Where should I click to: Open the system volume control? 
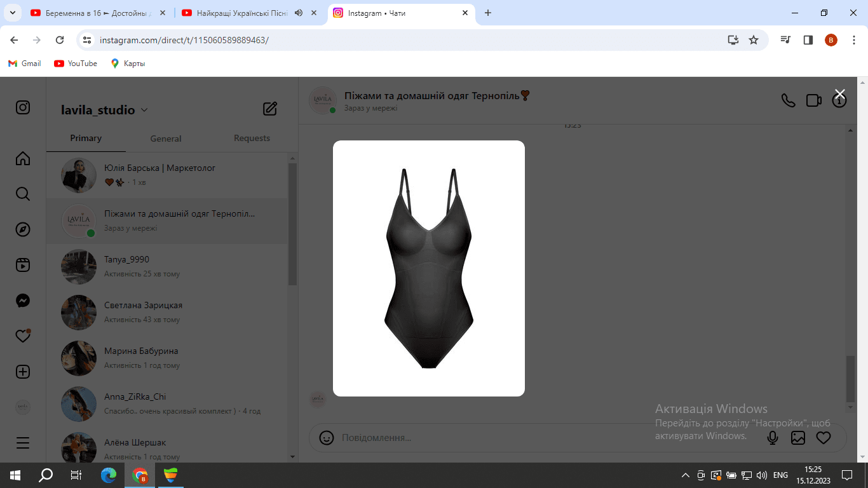[763, 475]
